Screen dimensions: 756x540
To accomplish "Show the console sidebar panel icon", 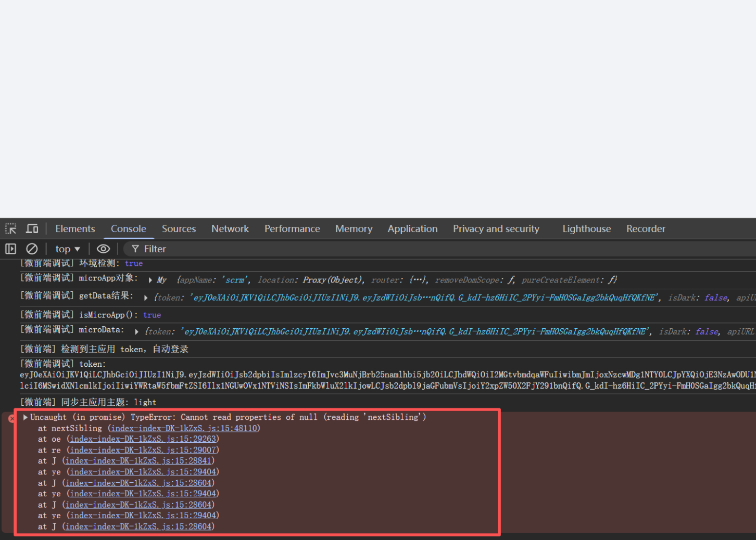I will [11, 249].
